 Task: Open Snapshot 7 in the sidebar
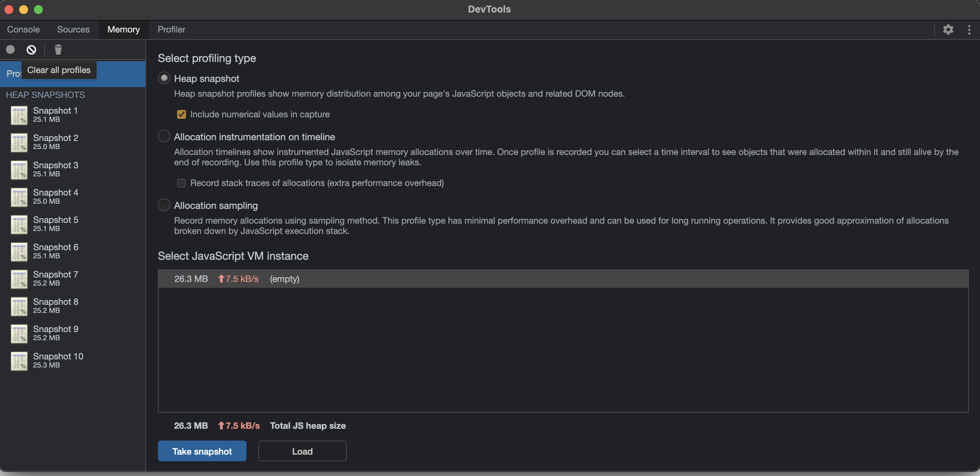(56, 278)
